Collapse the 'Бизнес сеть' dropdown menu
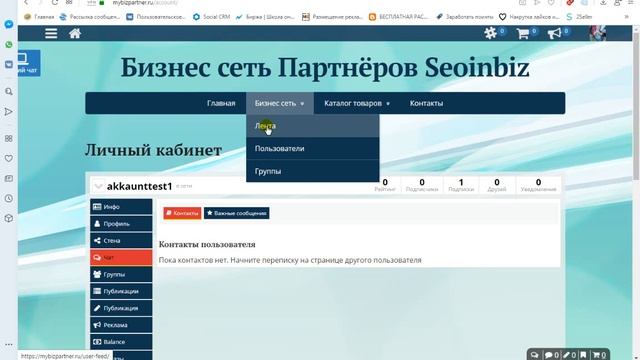Screen dimensions: 640x360 click(x=280, y=103)
